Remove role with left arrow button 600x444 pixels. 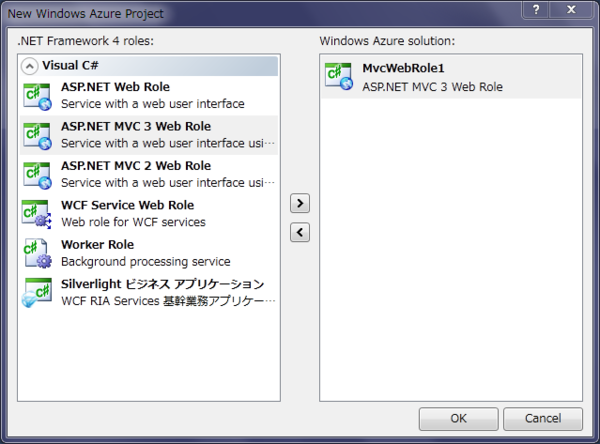coord(300,232)
